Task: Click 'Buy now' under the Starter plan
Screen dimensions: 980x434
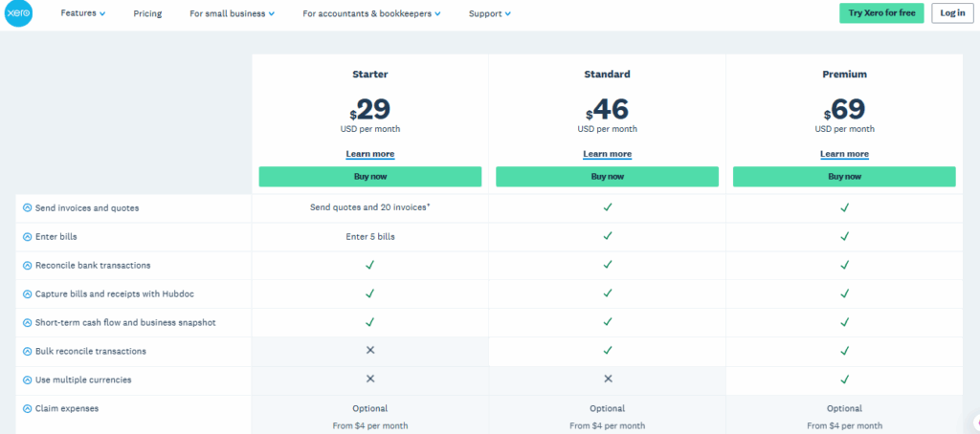Action: pyautogui.click(x=369, y=177)
